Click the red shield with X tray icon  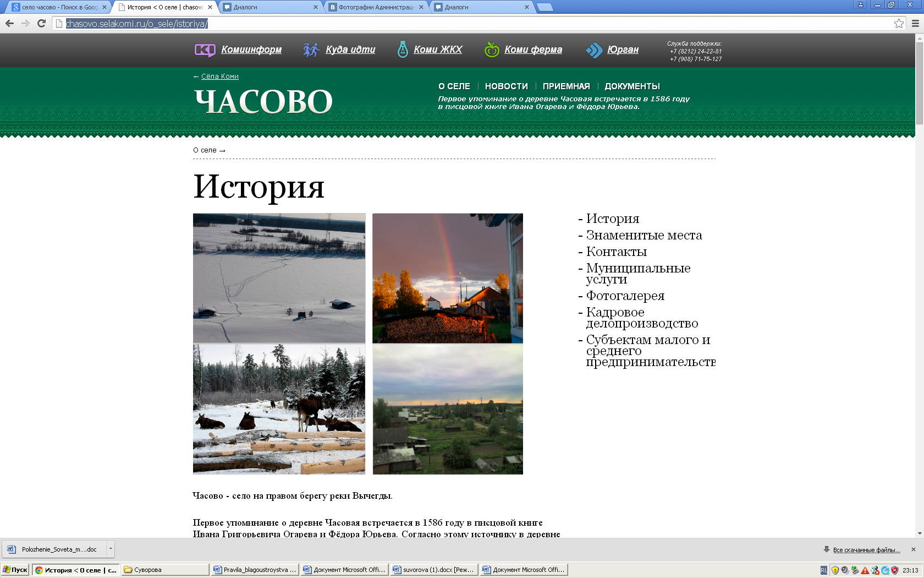[x=895, y=570]
